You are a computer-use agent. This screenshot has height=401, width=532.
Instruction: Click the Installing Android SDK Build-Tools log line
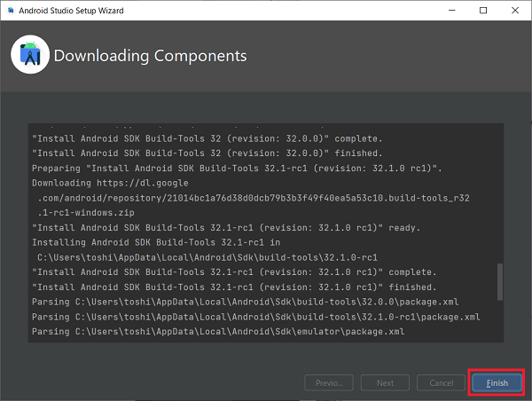(x=156, y=242)
